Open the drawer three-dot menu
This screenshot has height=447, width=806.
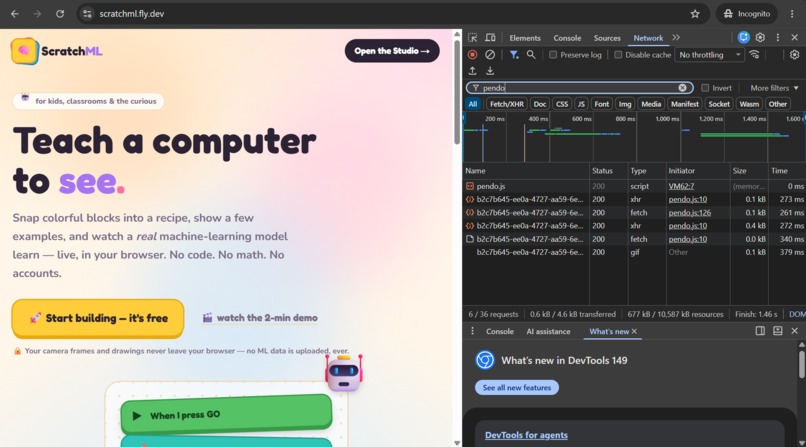click(x=472, y=331)
